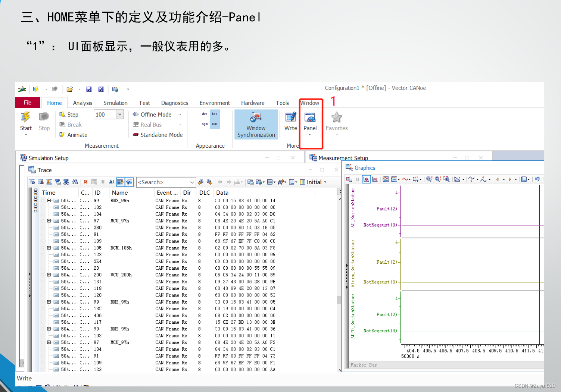The image size is (561, 392).
Task: Switch to dec number display
Action: point(205,114)
